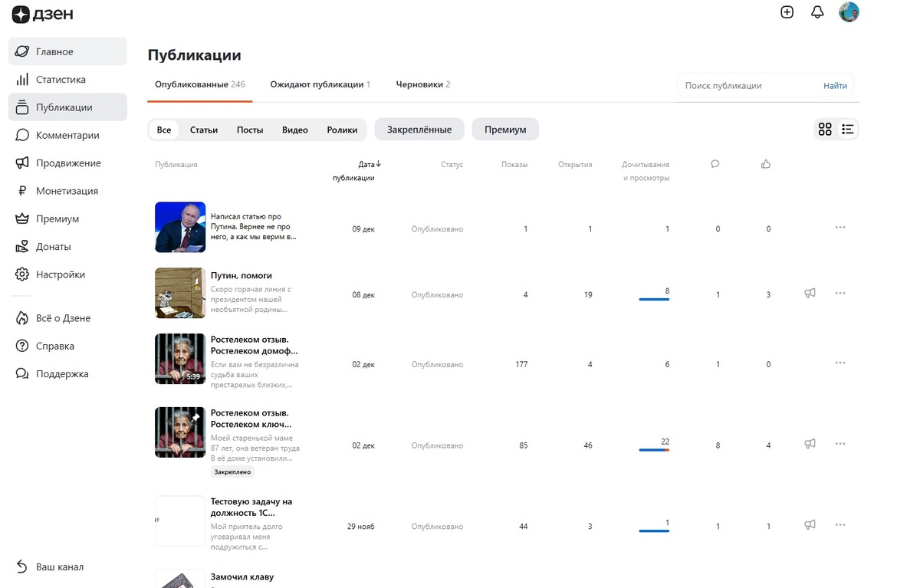Open more options for 'Тестовую задачу' post
920x588 pixels.
click(840, 525)
